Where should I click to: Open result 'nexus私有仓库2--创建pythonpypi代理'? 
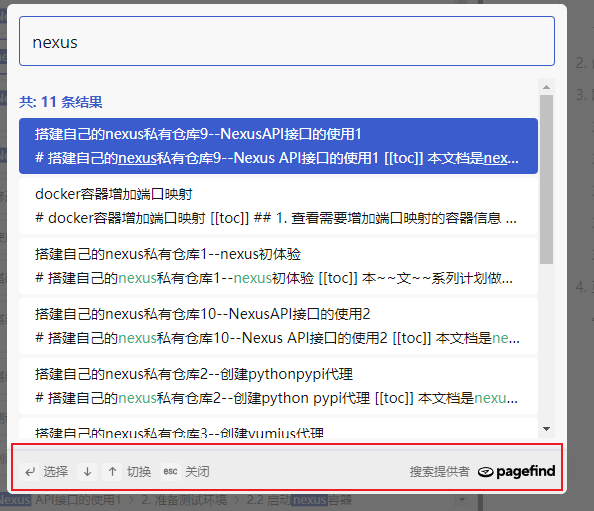[x=278, y=386]
